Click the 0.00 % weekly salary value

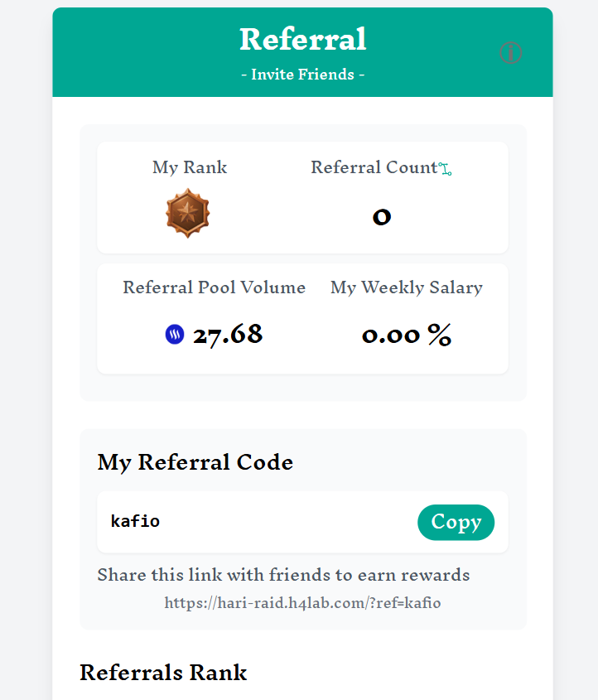coord(406,335)
